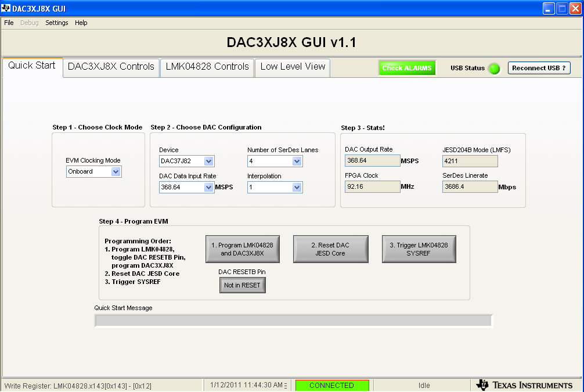Click the Step 3 - Stats! heading
Screen dimensions: 584x392
363,127
